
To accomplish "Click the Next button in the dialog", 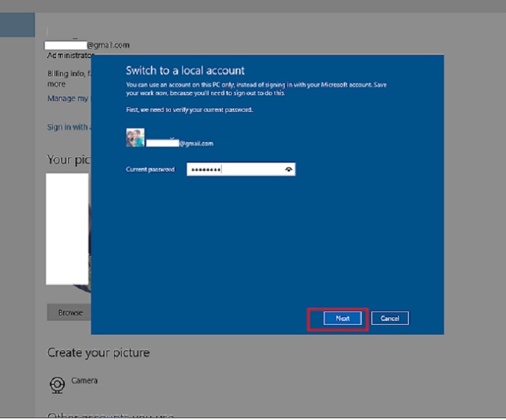I will (x=342, y=319).
